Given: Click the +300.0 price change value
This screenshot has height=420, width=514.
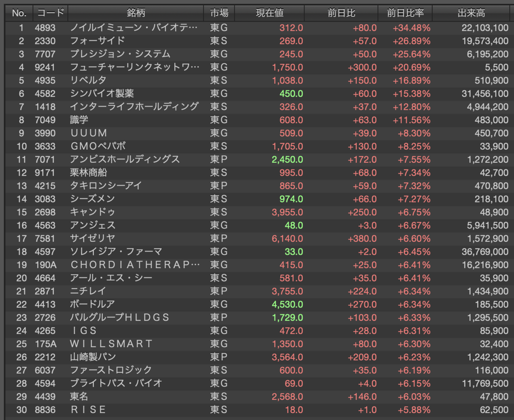Looking at the screenshot, I should click(362, 67).
